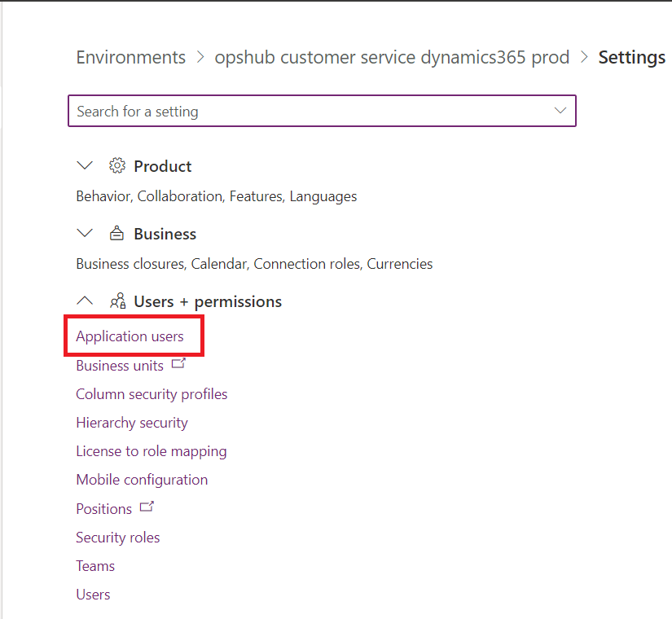Click external link icon beside Business units

[178, 365]
